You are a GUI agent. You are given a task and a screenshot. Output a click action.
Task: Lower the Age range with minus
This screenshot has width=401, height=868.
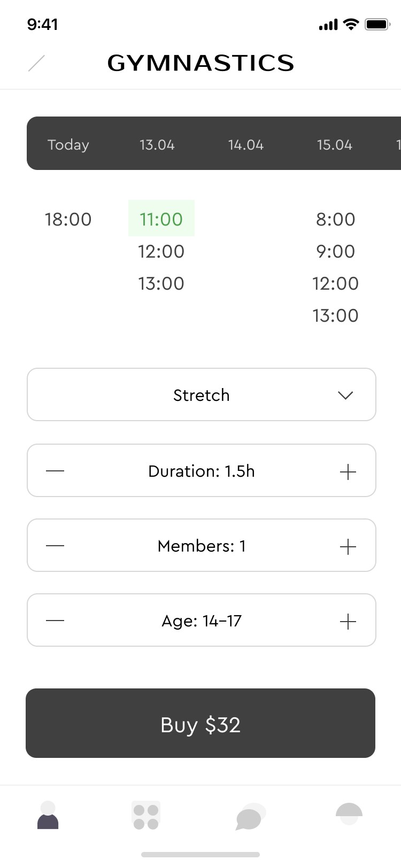pyautogui.click(x=55, y=621)
